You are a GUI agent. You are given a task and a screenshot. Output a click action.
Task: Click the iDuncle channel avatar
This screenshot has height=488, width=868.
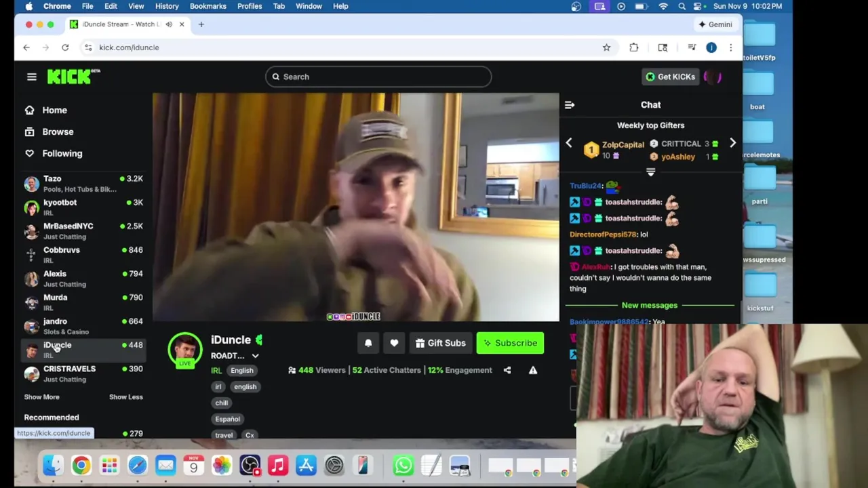click(x=184, y=348)
